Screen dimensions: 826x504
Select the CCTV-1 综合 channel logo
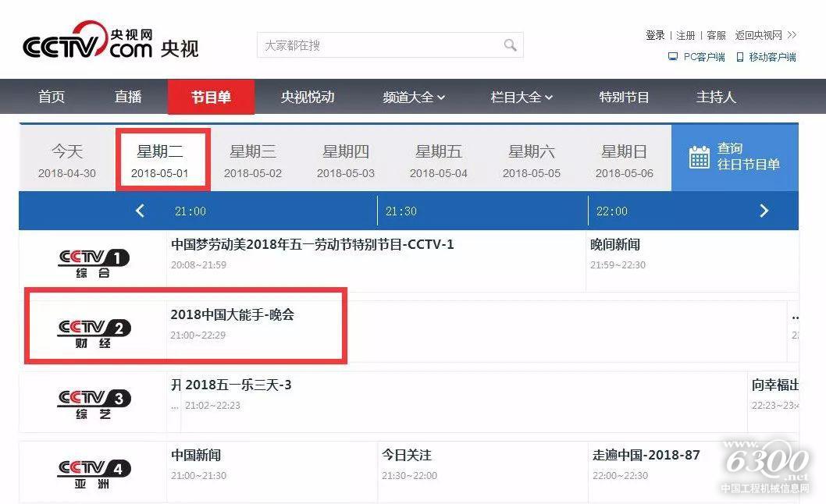(x=93, y=261)
